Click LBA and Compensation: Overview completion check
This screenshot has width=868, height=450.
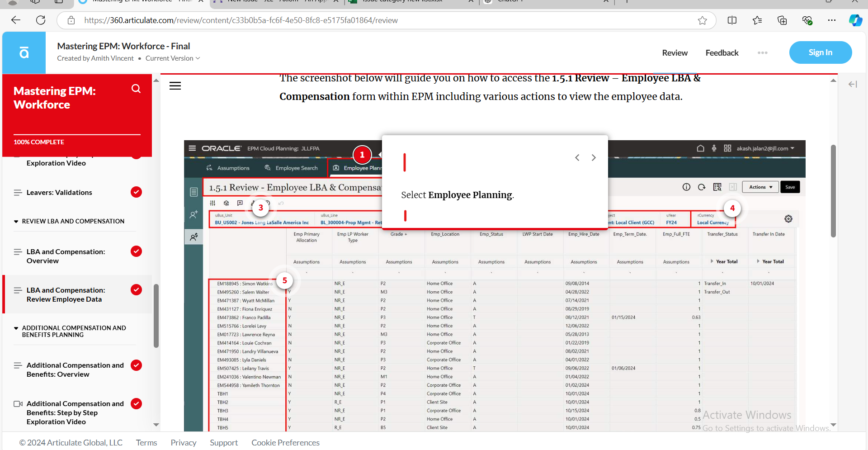[136, 251]
